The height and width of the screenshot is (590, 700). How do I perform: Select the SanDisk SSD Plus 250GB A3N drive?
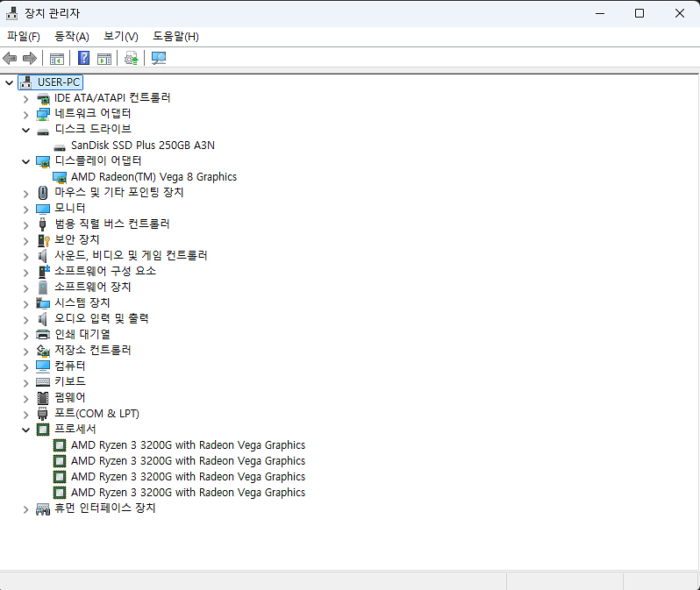[142, 145]
